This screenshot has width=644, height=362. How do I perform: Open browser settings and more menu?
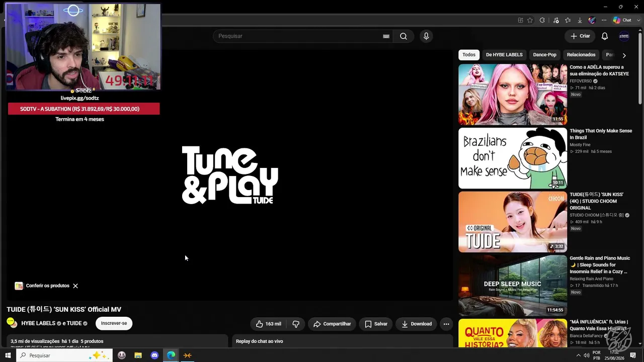tap(604, 20)
